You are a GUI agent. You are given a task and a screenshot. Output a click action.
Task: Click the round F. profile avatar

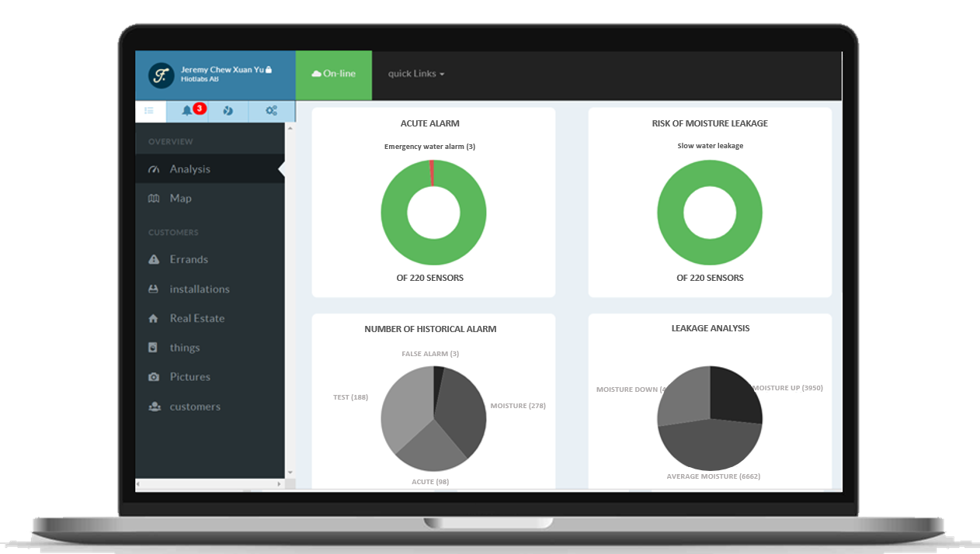pos(161,75)
